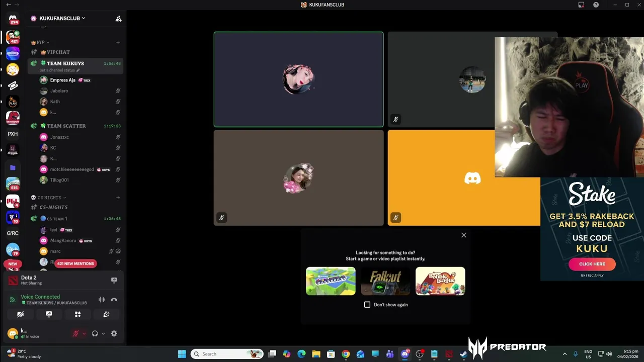Toggle deafen with the headphones icon
This screenshot has width=644, height=362.
coord(95,333)
